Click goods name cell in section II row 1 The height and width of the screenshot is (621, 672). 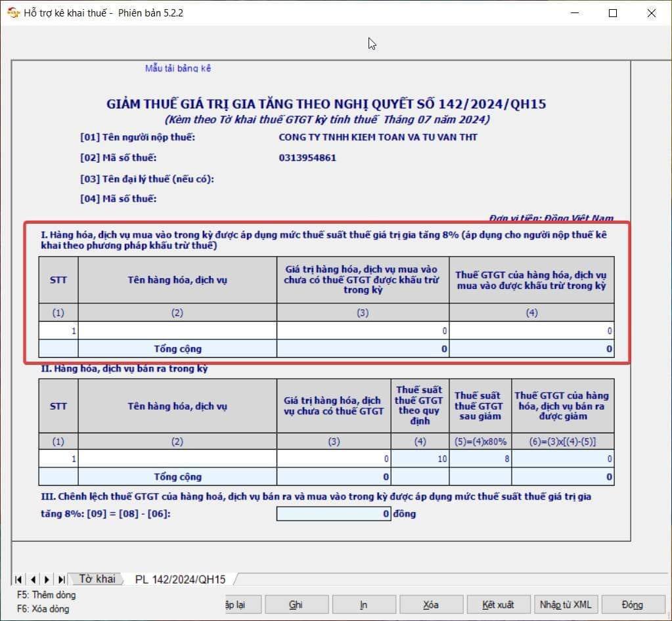177,459
